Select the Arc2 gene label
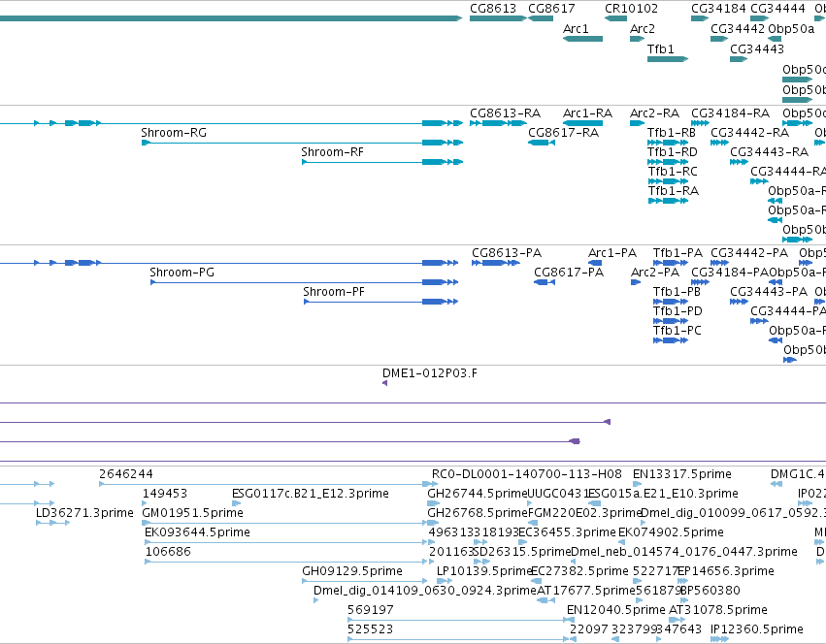 click(643, 29)
